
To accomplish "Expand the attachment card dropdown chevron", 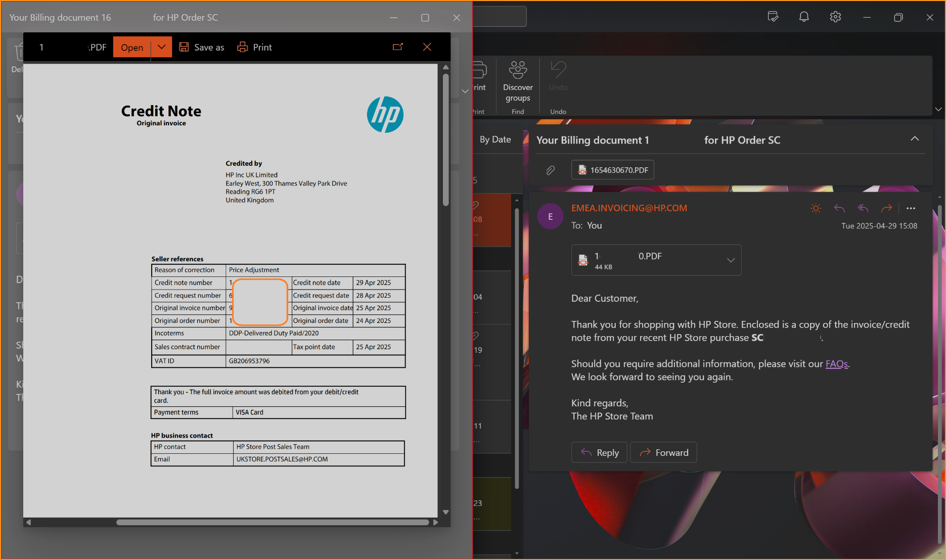I will pyautogui.click(x=731, y=260).
